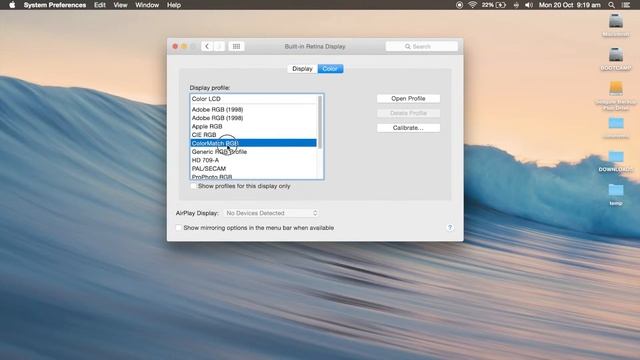Screen dimensions: 640x360
Task: Click the battery 22% indicator
Action: 494,5
